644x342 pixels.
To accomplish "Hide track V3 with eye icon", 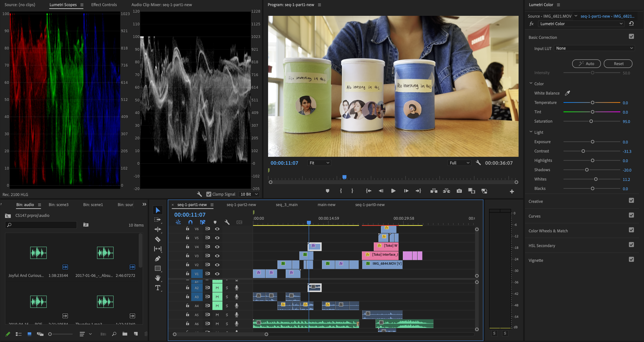I will point(217,256).
